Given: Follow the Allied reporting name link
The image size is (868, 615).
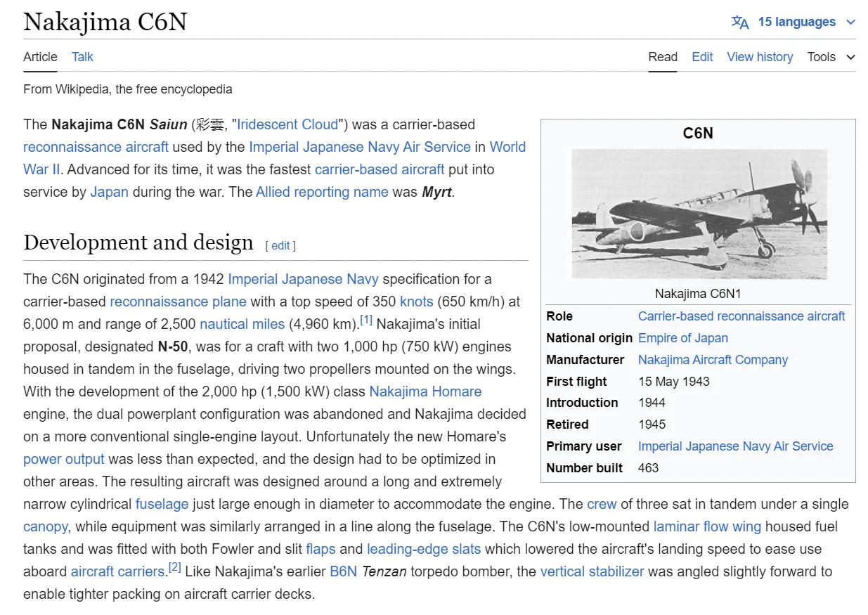Looking at the screenshot, I should [322, 192].
